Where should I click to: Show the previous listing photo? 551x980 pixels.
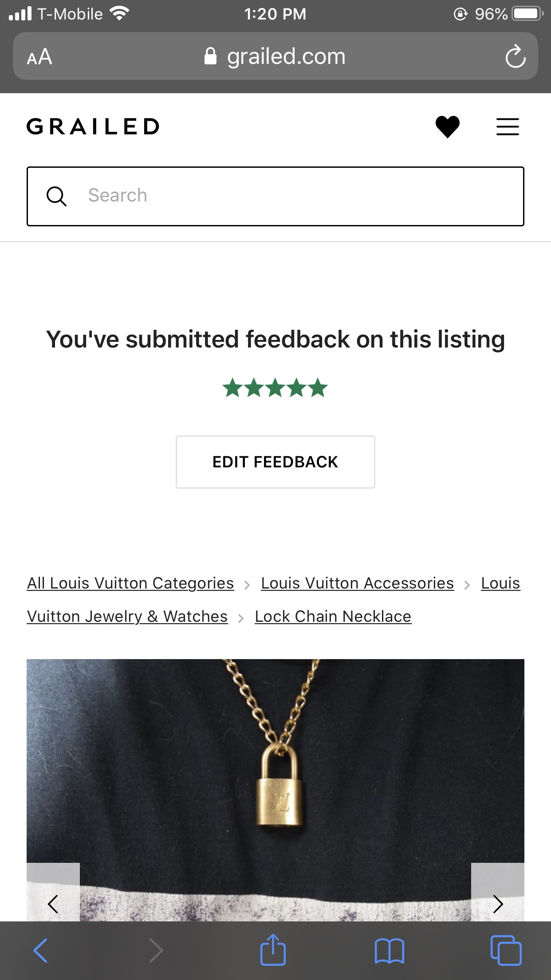click(52, 904)
